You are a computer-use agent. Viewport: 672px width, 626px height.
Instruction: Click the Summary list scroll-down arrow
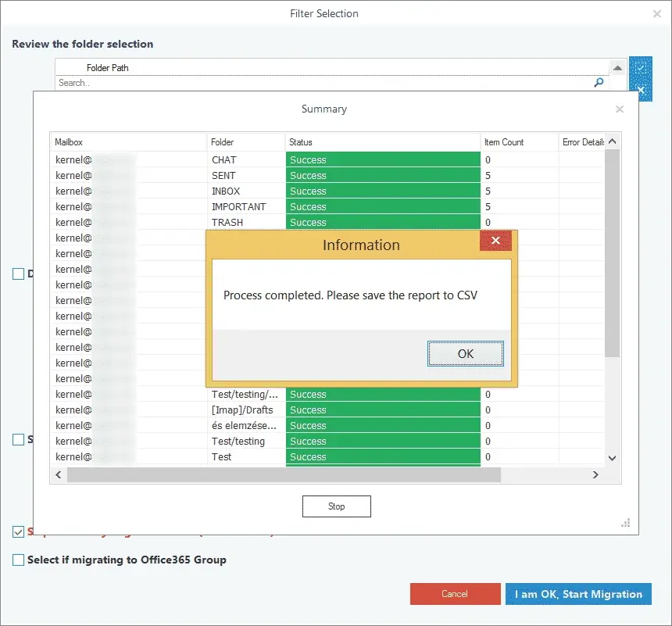point(613,458)
